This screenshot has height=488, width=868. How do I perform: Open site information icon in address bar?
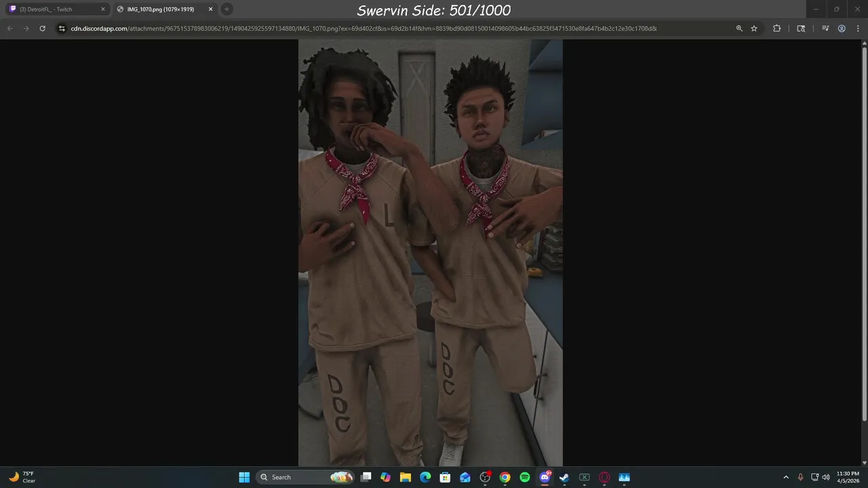click(62, 28)
